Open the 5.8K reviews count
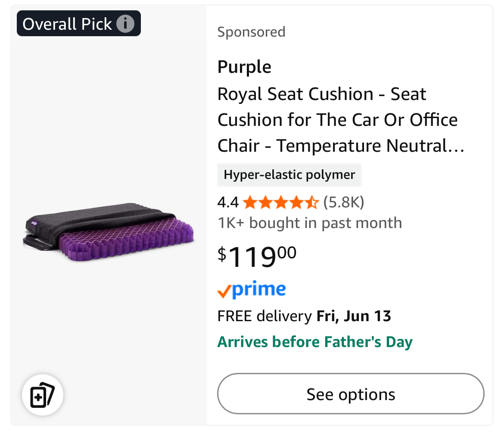504x432 pixels. pyautogui.click(x=344, y=203)
